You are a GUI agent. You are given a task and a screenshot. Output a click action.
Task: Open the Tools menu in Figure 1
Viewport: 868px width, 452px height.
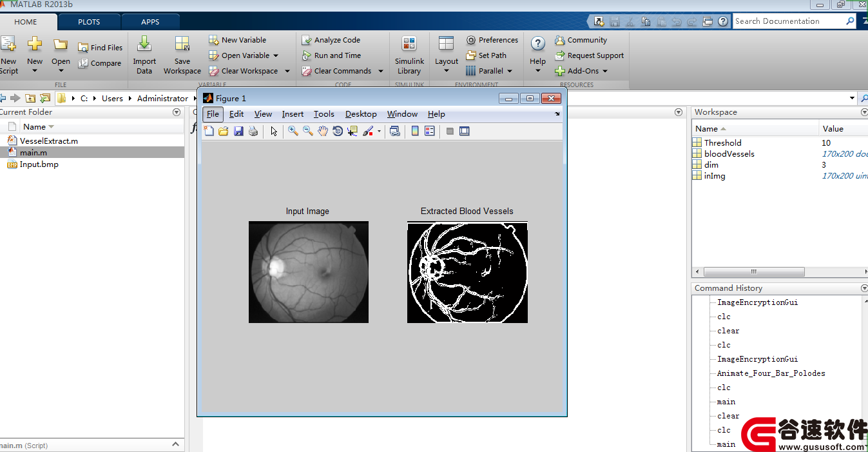[x=324, y=114]
